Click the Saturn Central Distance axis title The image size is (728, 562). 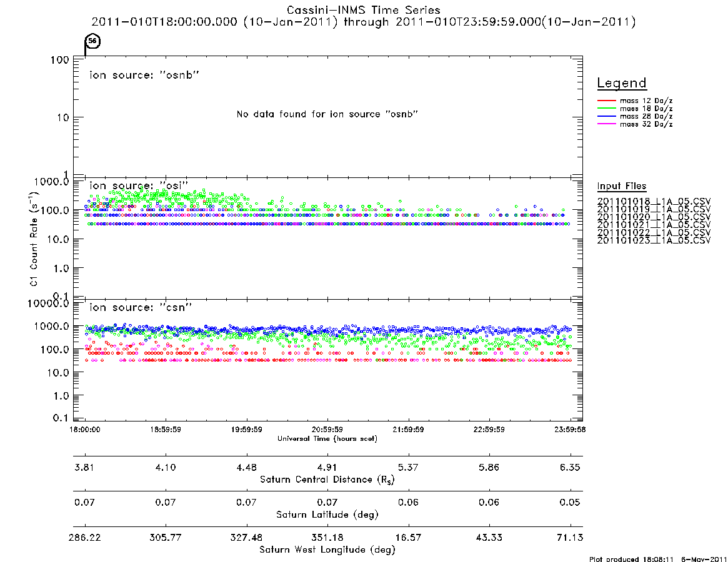[327, 480]
